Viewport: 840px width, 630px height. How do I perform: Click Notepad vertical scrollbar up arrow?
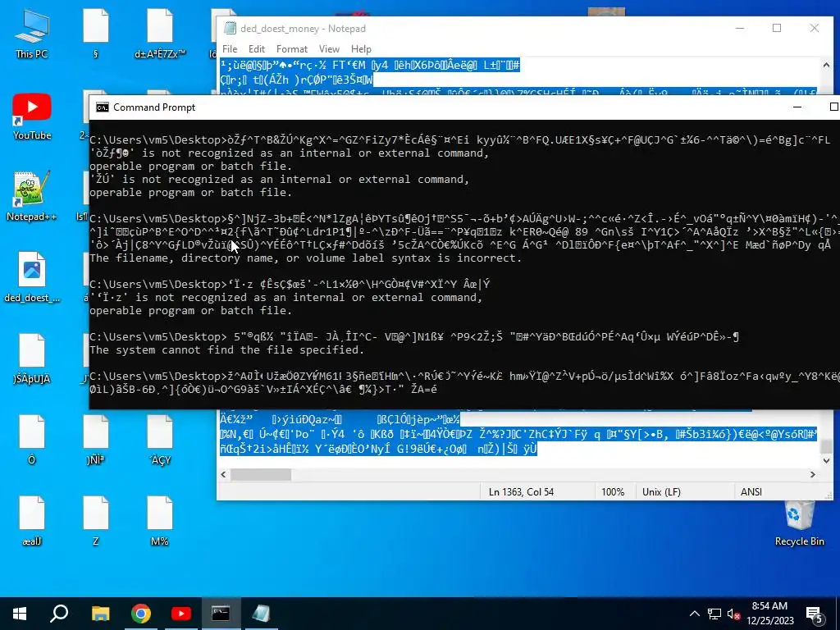[x=826, y=65]
